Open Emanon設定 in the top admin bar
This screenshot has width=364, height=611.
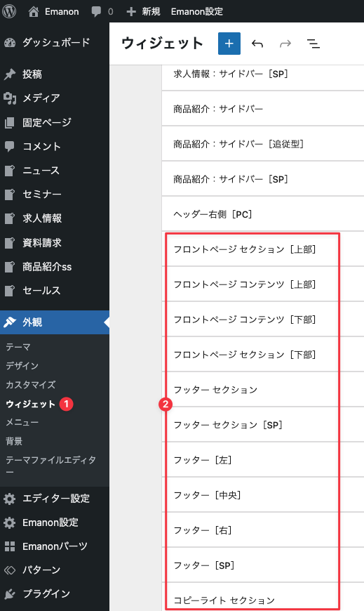coord(197,12)
